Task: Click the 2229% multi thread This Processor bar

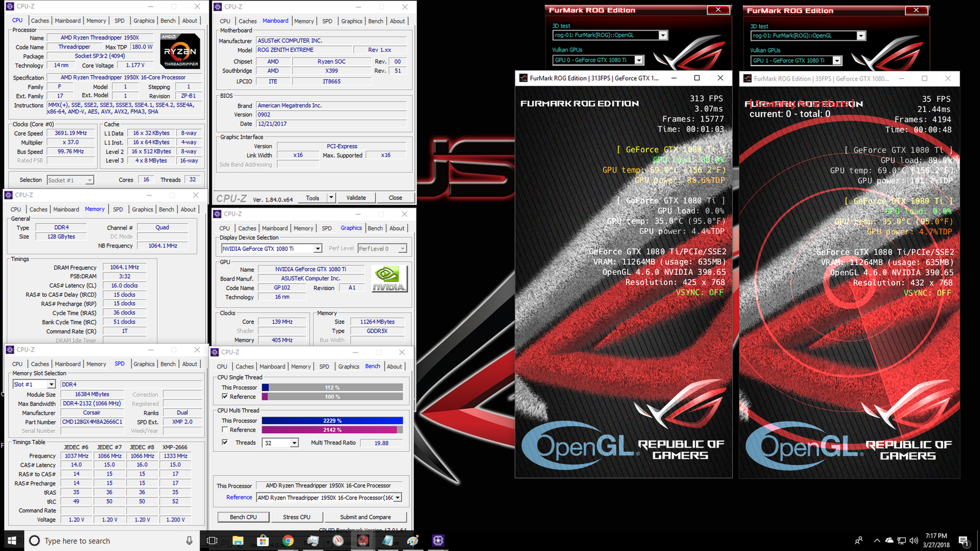Action: point(332,420)
